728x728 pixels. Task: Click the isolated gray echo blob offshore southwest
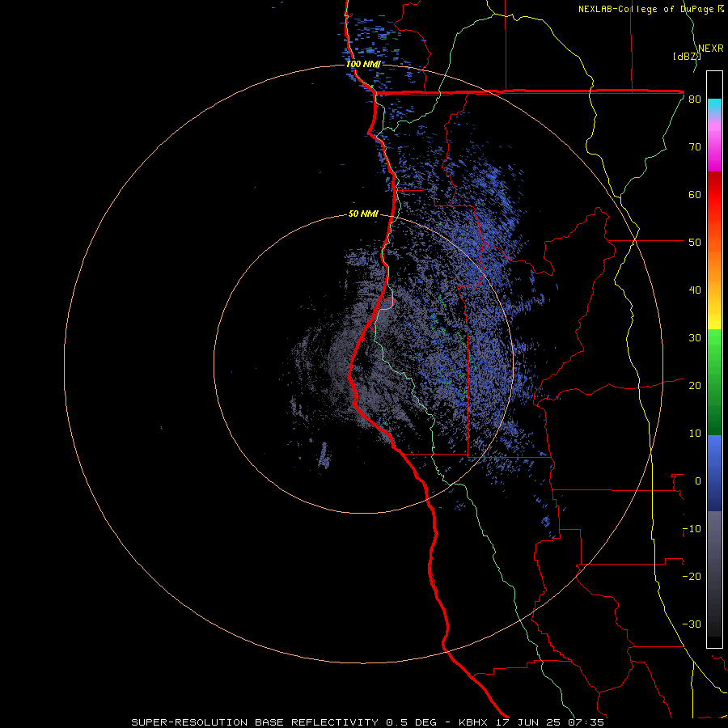324,455
